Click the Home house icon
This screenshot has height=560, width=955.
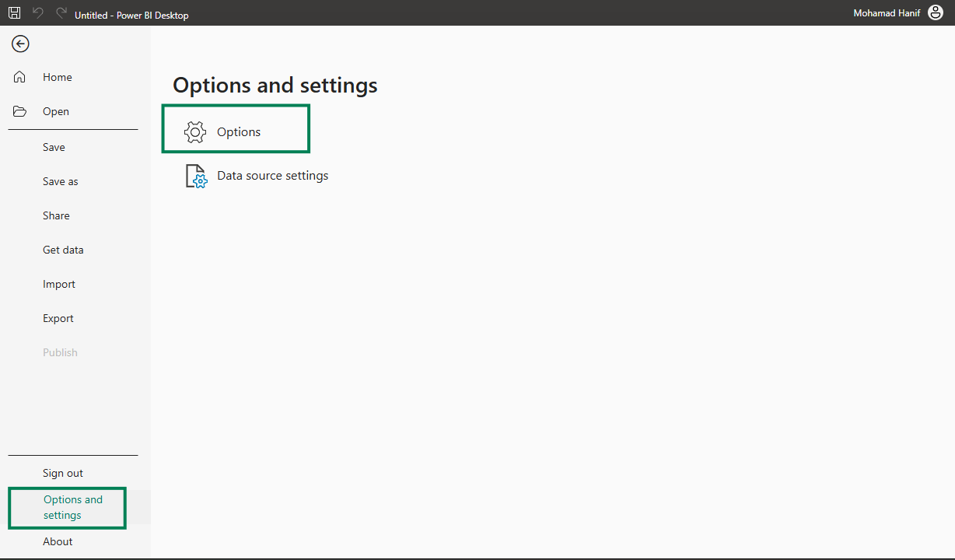click(19, 77)
